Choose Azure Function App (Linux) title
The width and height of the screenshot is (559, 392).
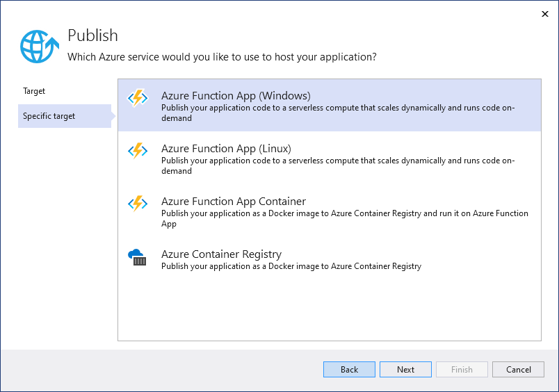(x=226, y=149)
